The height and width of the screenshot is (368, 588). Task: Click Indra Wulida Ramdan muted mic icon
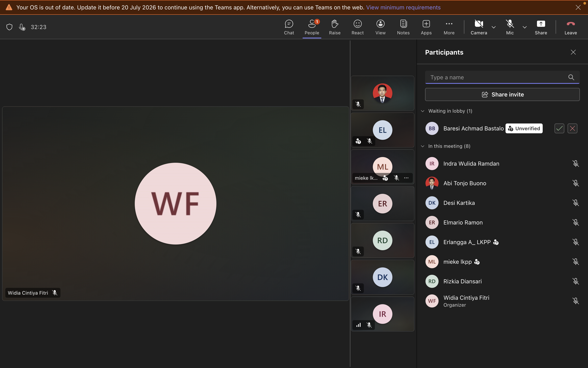[x=575, y=164]
